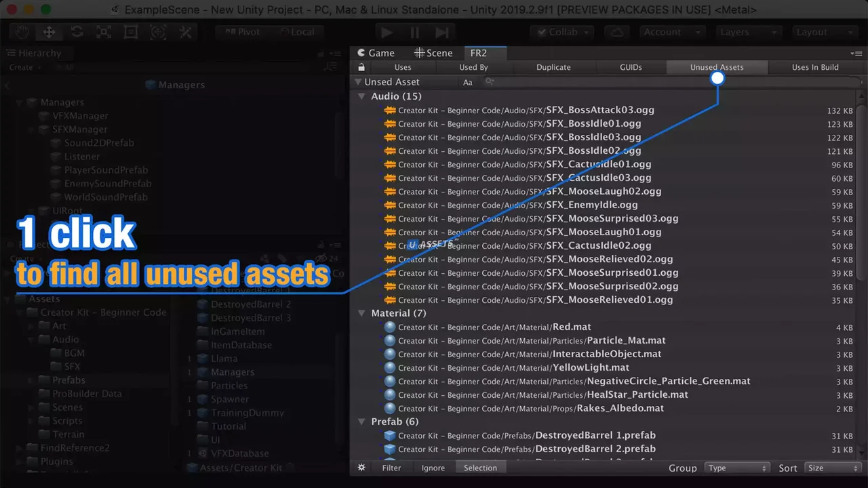The height and width of the screenshot is (488, 868).
Task: Click the material icon of Particle_Mat.mat
Action: click(390, 340)
